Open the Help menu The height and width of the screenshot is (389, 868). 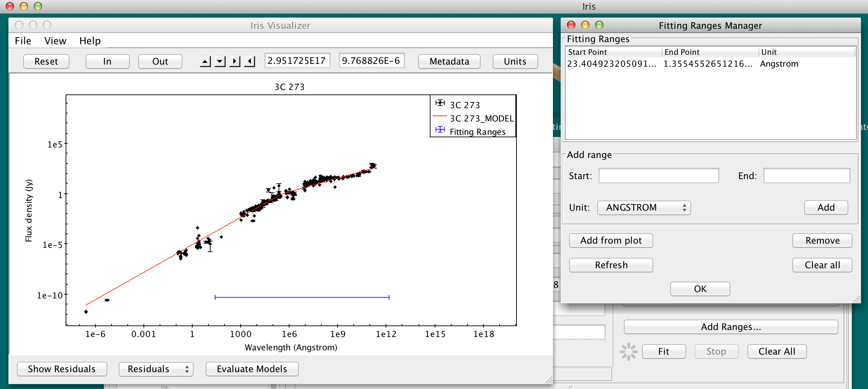point(90,41)
